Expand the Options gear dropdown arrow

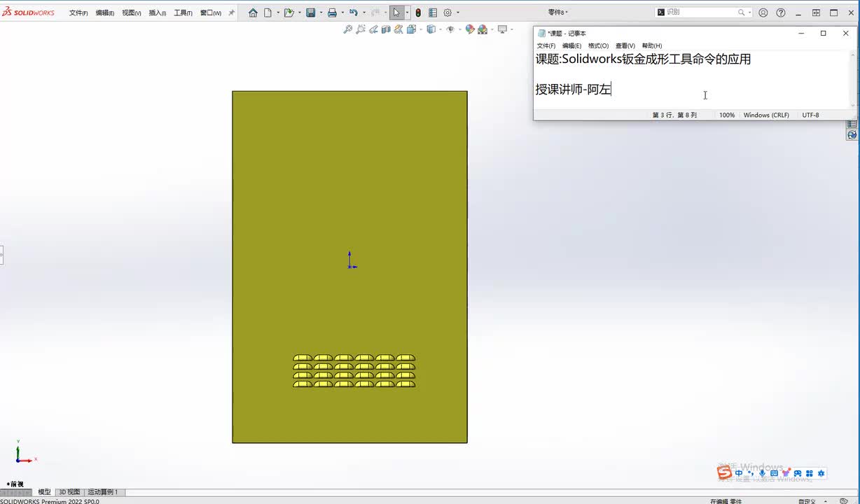coord(458,13)
